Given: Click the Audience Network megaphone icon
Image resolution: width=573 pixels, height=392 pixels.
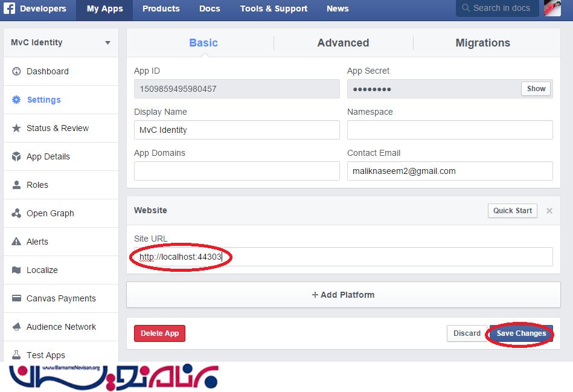Looking at the screenshot, I should tap(16, 327).
